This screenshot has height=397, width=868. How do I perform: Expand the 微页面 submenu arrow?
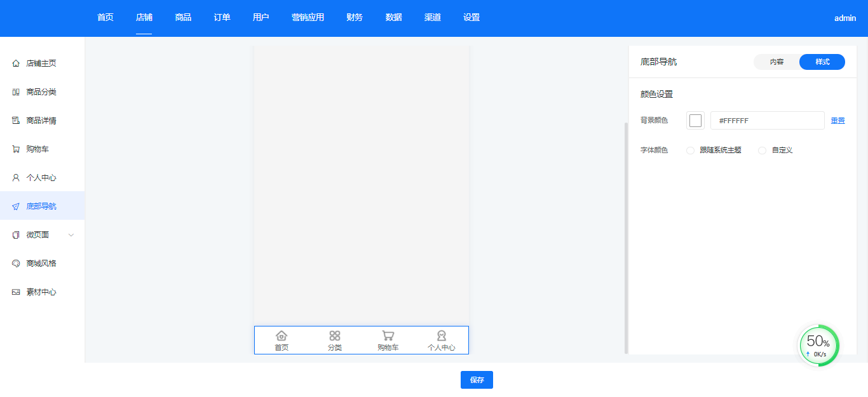pos(71,235)
